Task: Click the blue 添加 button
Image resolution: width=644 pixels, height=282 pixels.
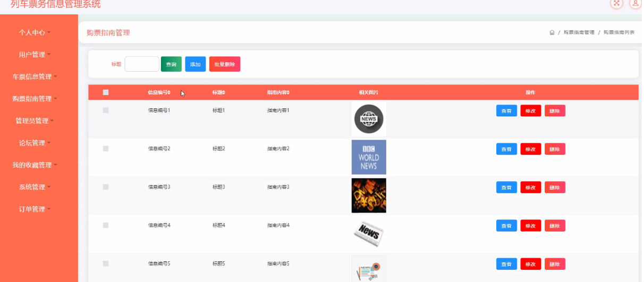Action: (x=196, y=64)
